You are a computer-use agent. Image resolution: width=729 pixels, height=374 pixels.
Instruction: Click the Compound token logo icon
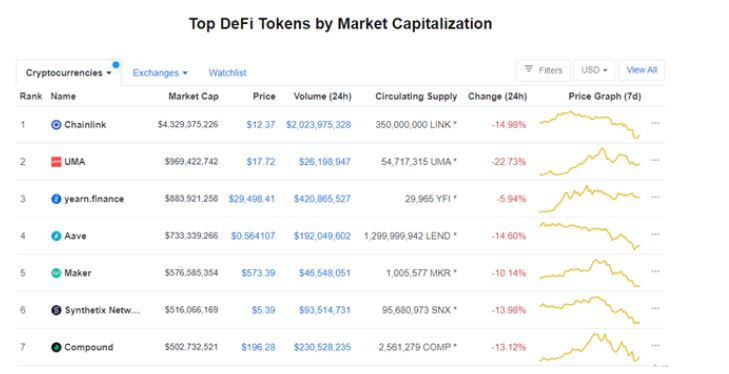[x=56, y=347]
